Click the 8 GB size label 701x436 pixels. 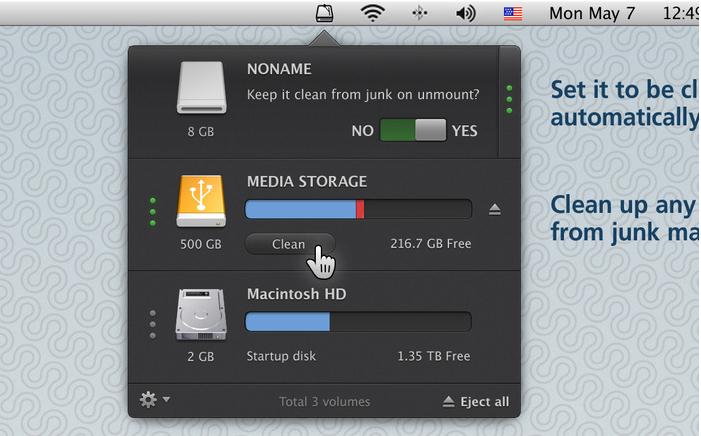coord(201,131)
